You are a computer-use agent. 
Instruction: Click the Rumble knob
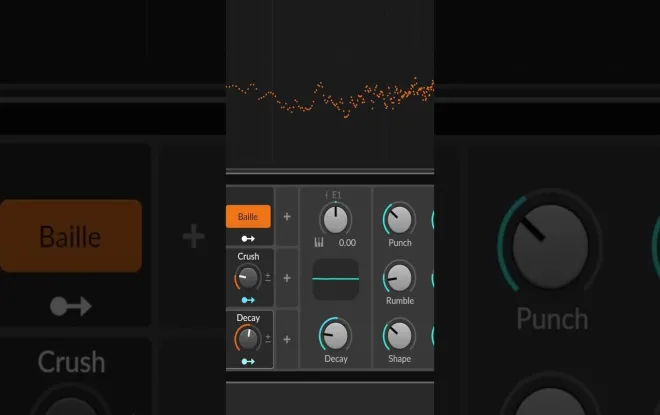click(x=399, y=277)
